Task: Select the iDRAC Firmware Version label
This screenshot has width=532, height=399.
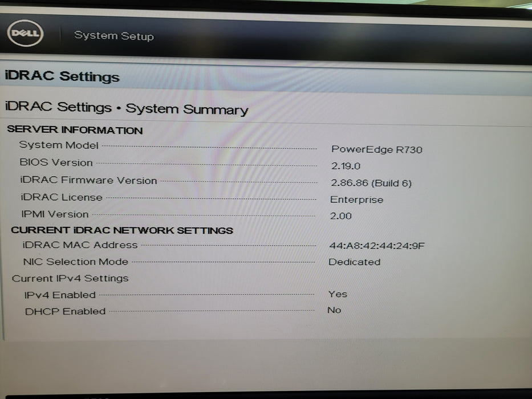Action: click(88, 180)
